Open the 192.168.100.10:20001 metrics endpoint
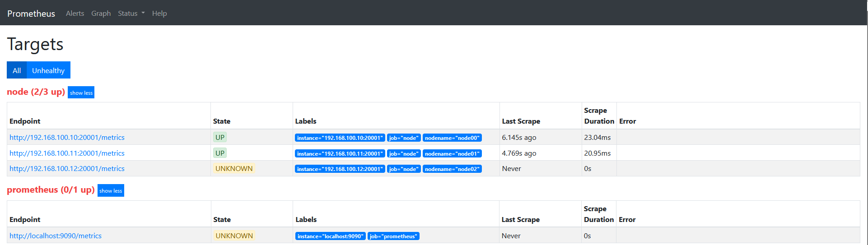The height and width of the screenshot is (245, 868). point(67,138)
